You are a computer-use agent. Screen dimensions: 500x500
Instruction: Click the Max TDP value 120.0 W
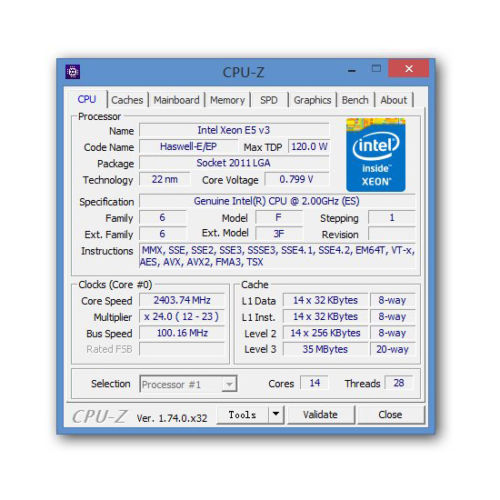point(309,146)
